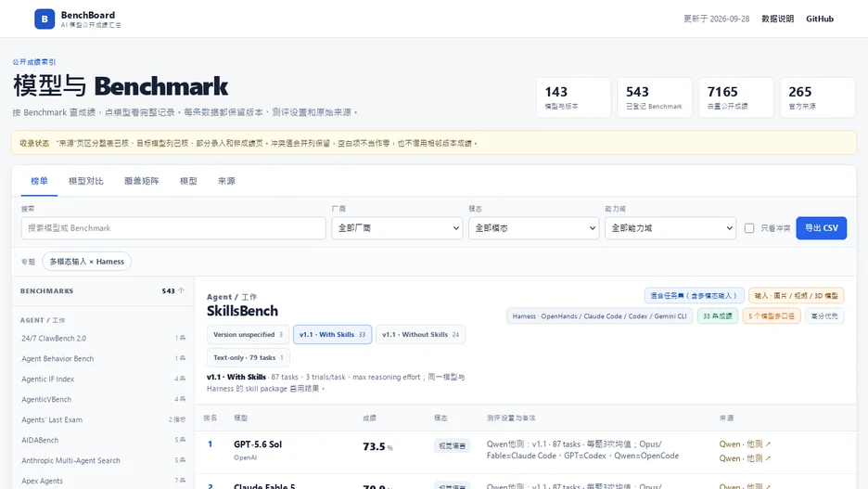Image resolution: width=868 pixels, height=489 pixels.
Task: Choose the v1.1 · With Skills chip
Action: pos(332,334)
